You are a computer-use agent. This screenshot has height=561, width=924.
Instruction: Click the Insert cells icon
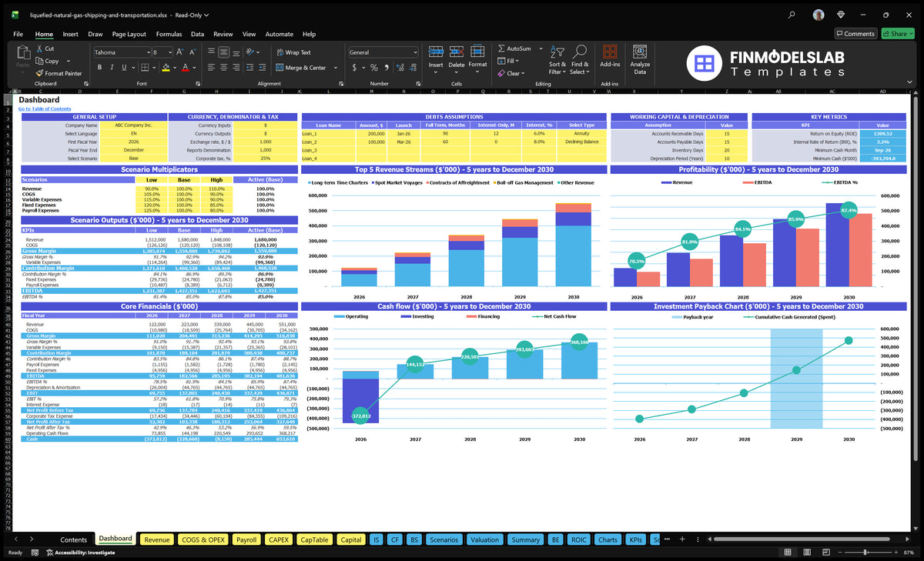coord(436,52)
